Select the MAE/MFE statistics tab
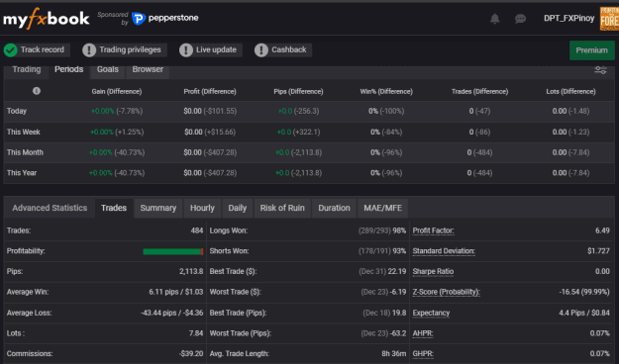 (382, 208)
